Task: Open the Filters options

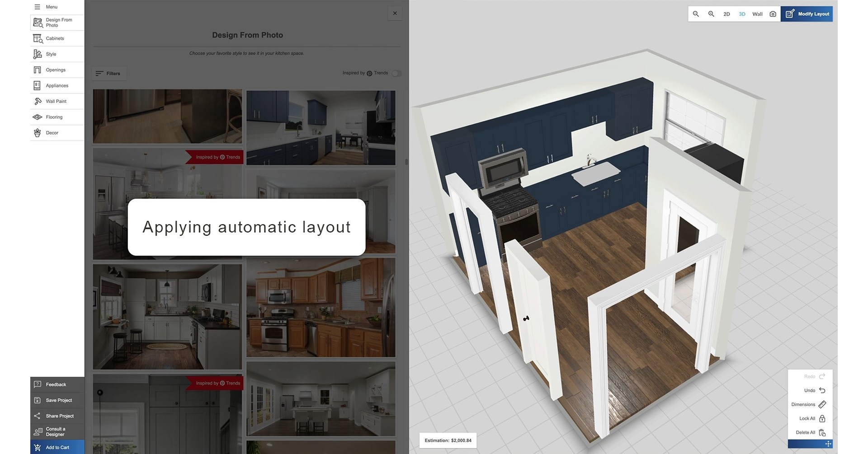Action: click(108, 73)
